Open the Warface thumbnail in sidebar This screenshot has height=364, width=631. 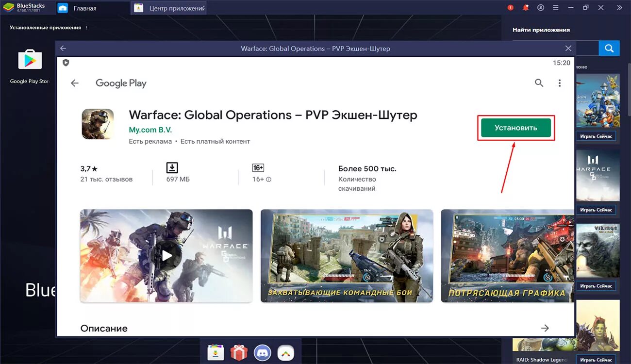click(x=598, y=175)
